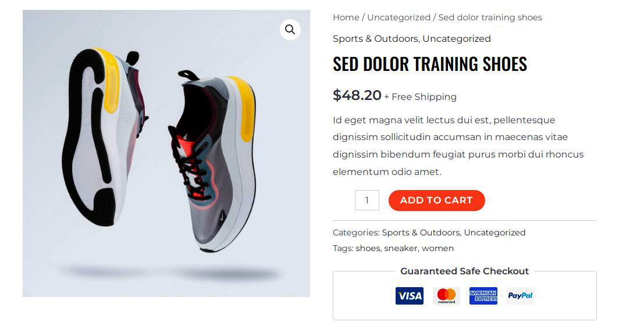Open the Home breadcrumb link

(346, 17)
